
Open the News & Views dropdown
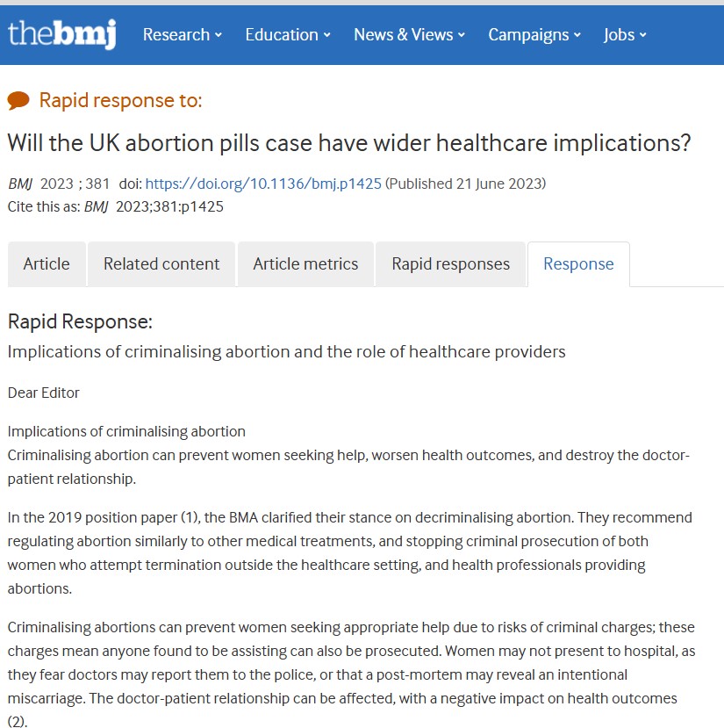(x=409, y=35)
